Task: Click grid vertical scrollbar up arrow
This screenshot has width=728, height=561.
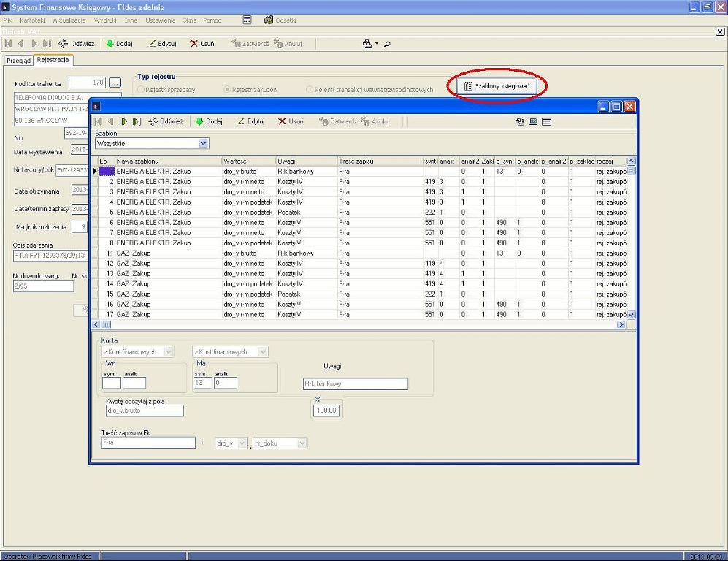Action: (x=631, y=161)
